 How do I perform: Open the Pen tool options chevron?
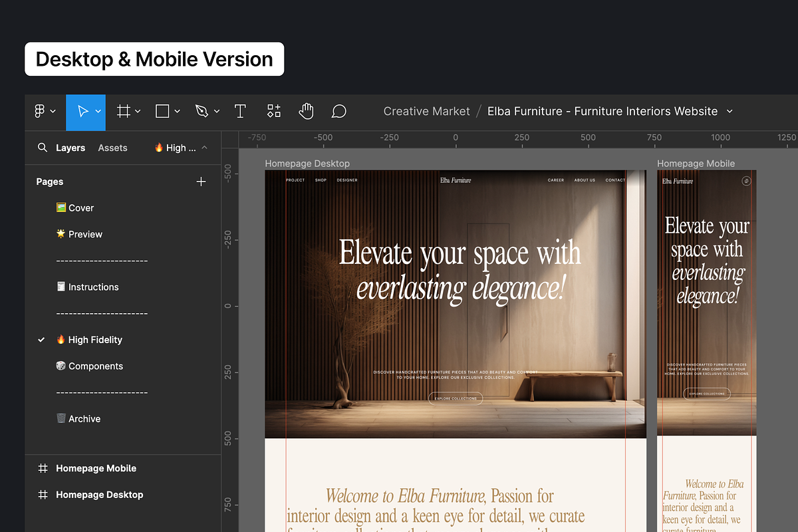[x=217, y=112]
